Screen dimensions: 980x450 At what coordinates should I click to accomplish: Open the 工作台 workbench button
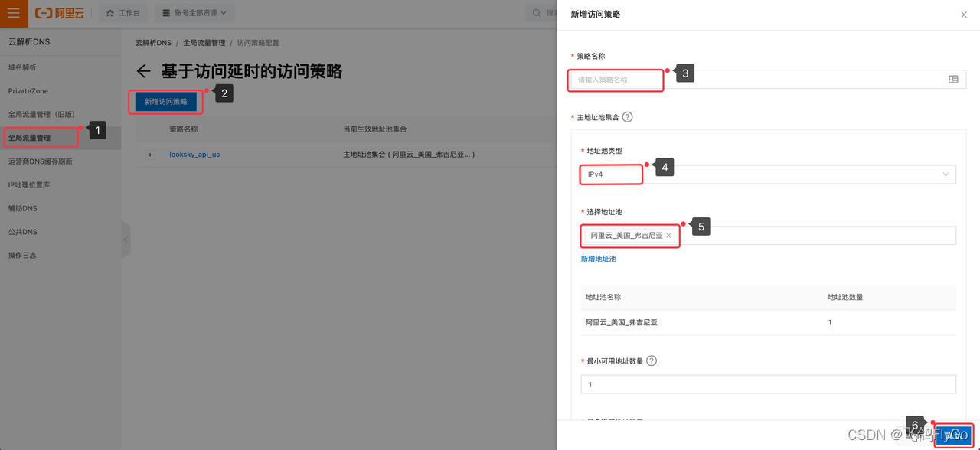coord(123,13)
